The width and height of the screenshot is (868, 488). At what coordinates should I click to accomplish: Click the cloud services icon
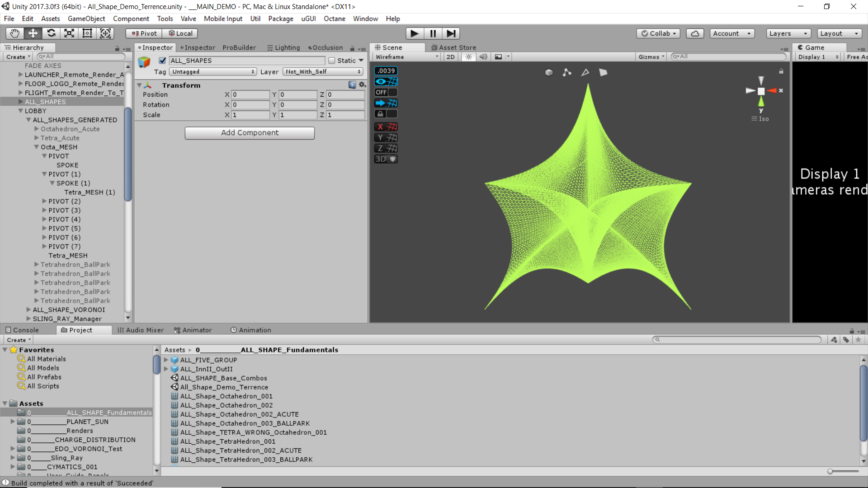(x=695, y=33)
